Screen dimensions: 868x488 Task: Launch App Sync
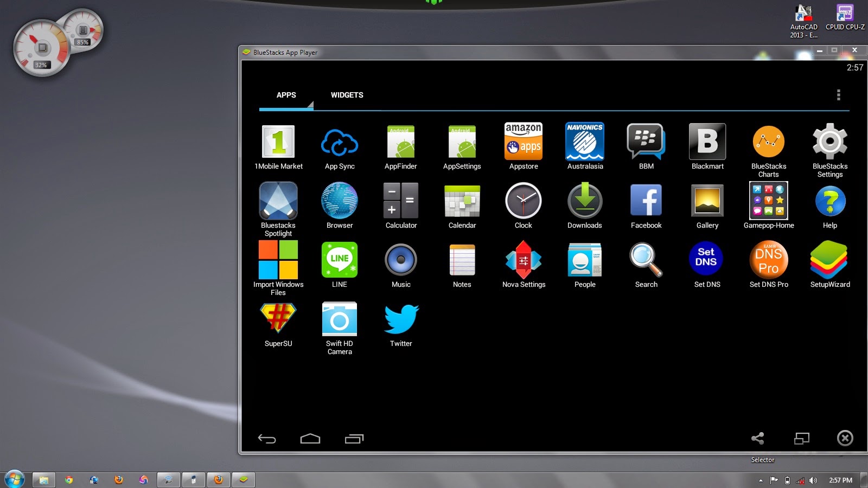coord(340,143)
